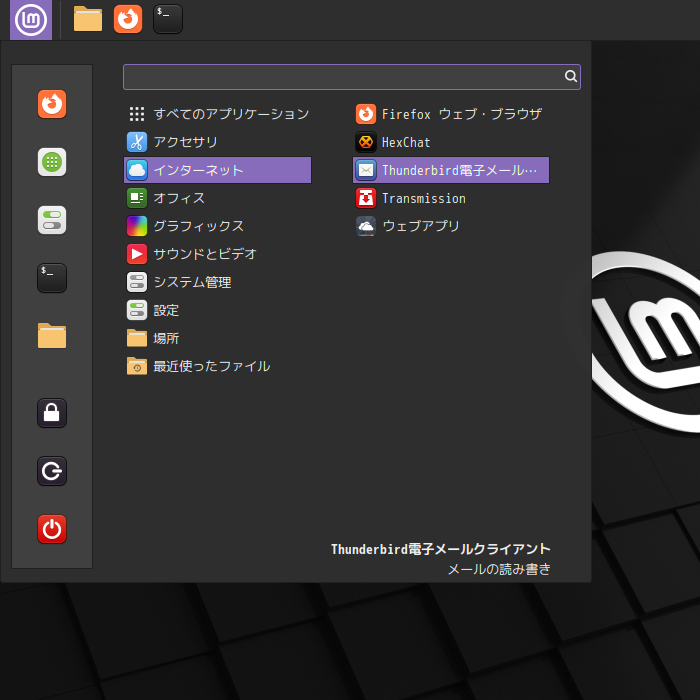Image resolution: width=700 pixels, height=700 pixels.
Task: Select the インターネット category
Action: 217,170
